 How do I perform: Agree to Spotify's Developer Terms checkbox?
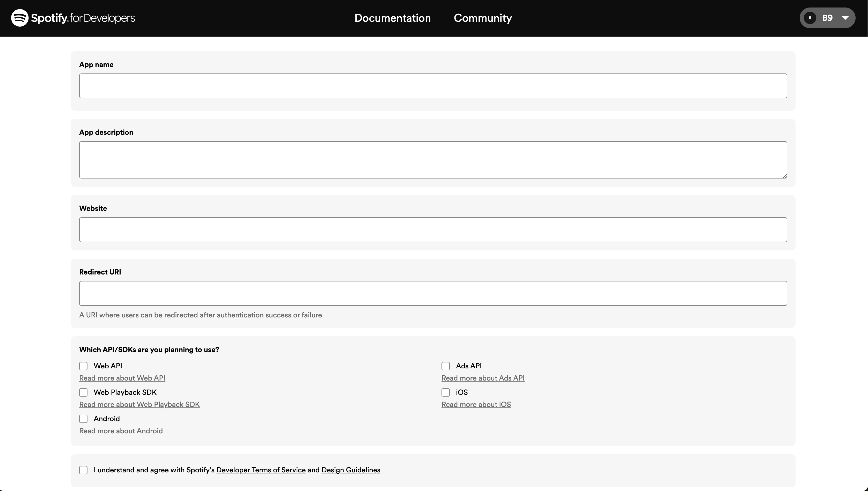[x=83, y=470]
